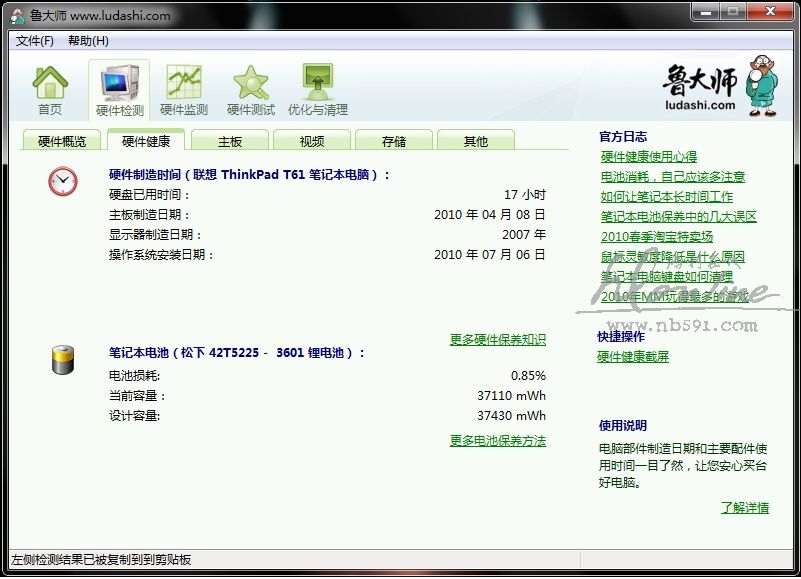The width and height of the screenshot is (801, 579).
Task: Click the 当前容量 value 37110 mWh
Action: click(x=511, y=396)
